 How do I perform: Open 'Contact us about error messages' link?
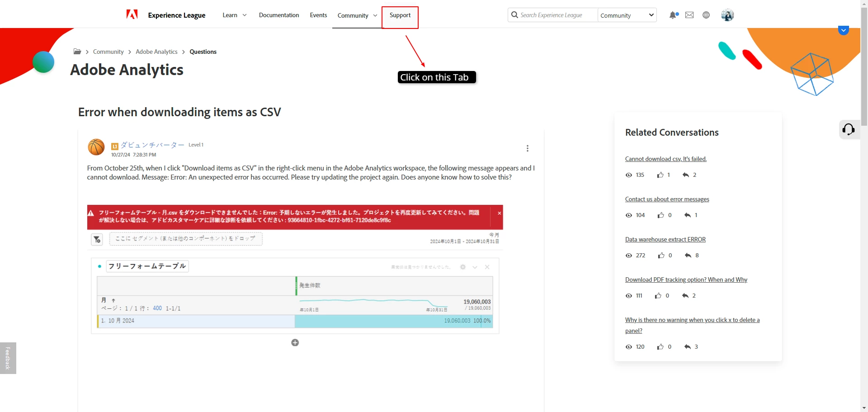[667, 199]
